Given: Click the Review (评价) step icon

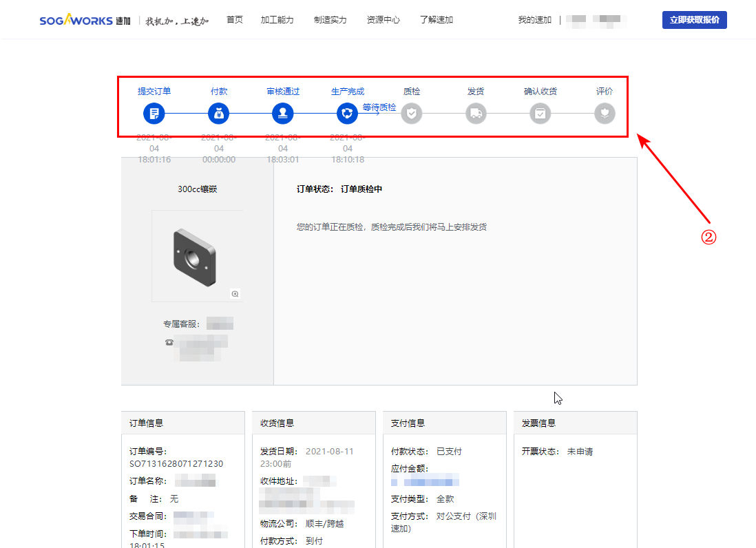Looking at the screenshot, I should [605, 114].
